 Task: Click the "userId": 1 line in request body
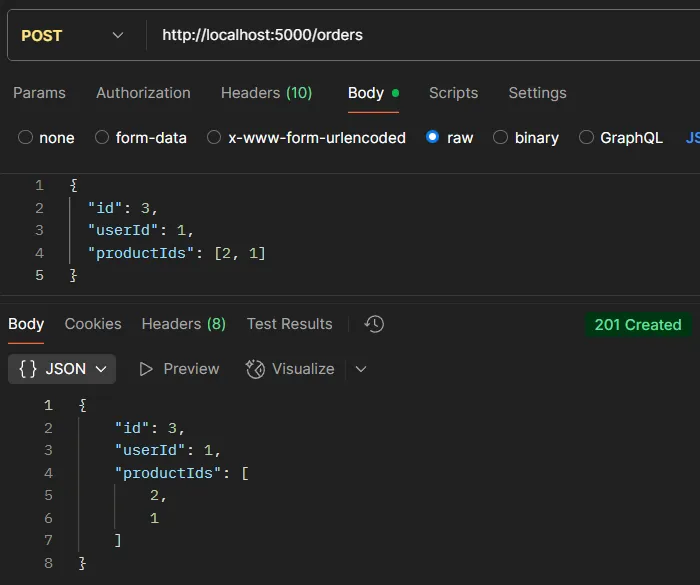[141, 230]
